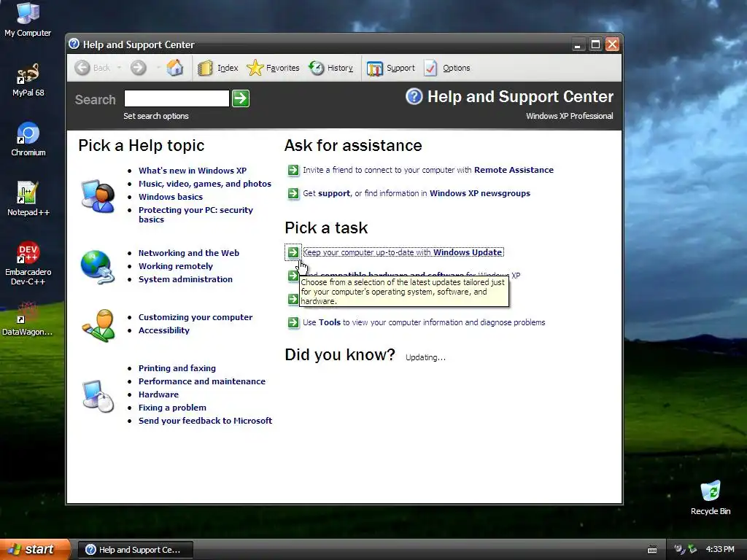Open the Fixing a problem topic
Screen dimensions: 747x560
172,408
